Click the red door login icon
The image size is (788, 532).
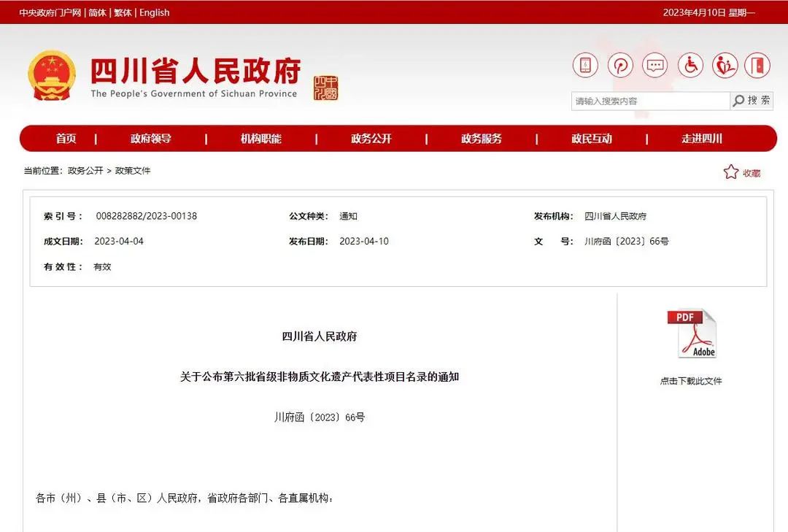757,66
